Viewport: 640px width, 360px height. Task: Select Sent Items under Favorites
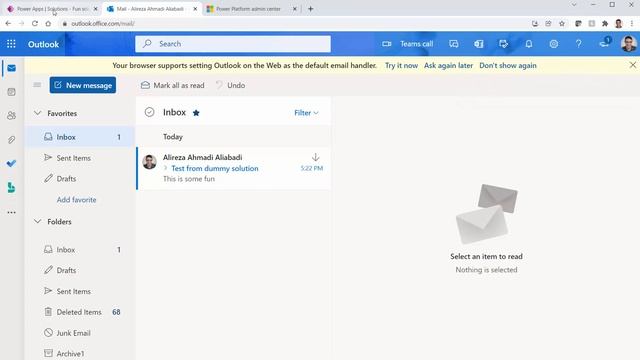tap(80, 158)
